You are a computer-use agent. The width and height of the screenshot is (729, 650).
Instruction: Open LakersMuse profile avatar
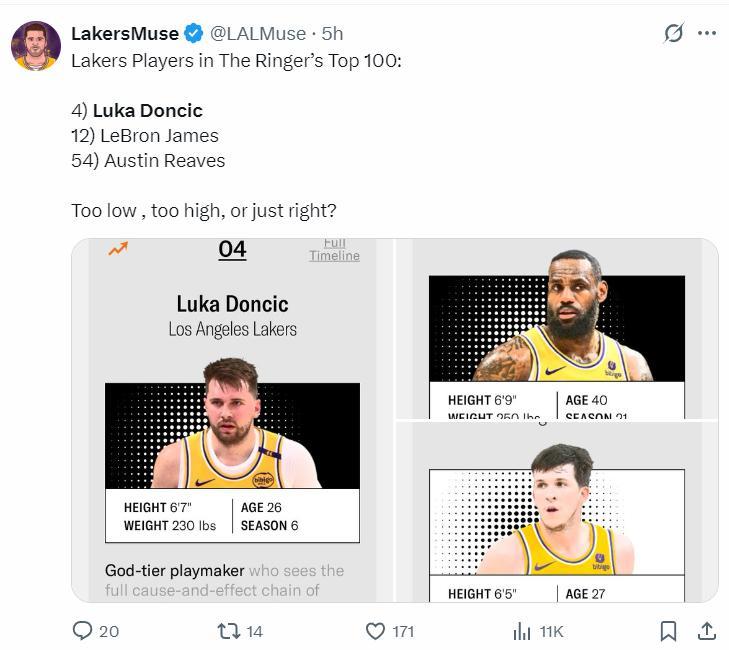(36, 46)
